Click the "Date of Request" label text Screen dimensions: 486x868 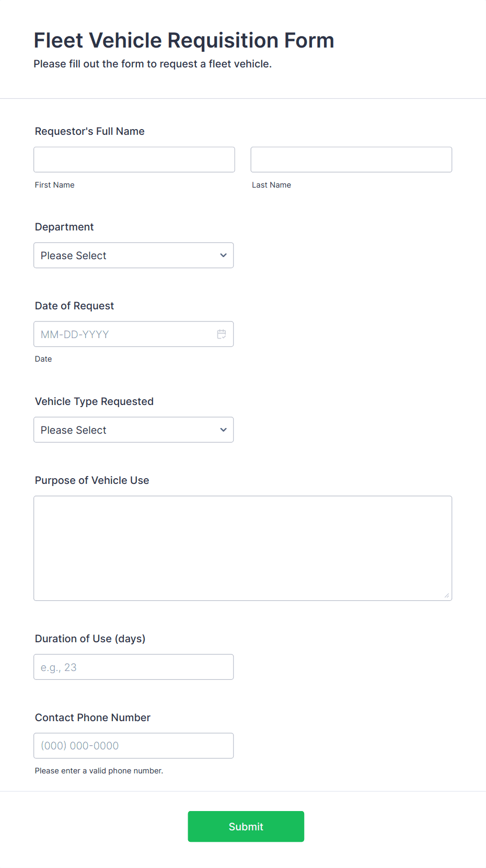74,306
